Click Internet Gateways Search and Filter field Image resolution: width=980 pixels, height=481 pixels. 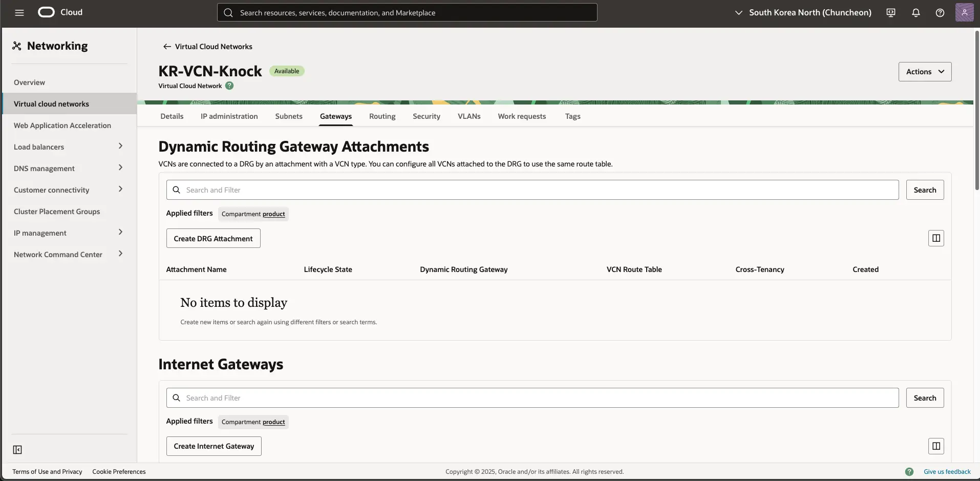532,398
